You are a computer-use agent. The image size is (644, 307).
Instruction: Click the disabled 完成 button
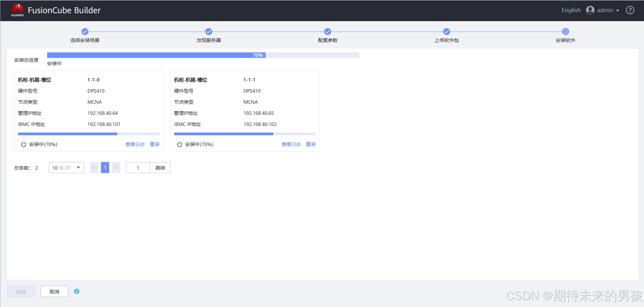pos(21,291)
